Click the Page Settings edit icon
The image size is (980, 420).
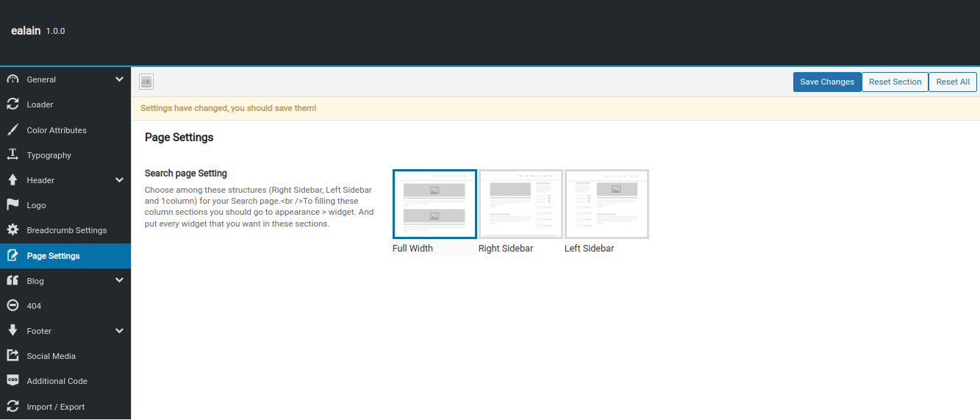(x=12, y=256)
